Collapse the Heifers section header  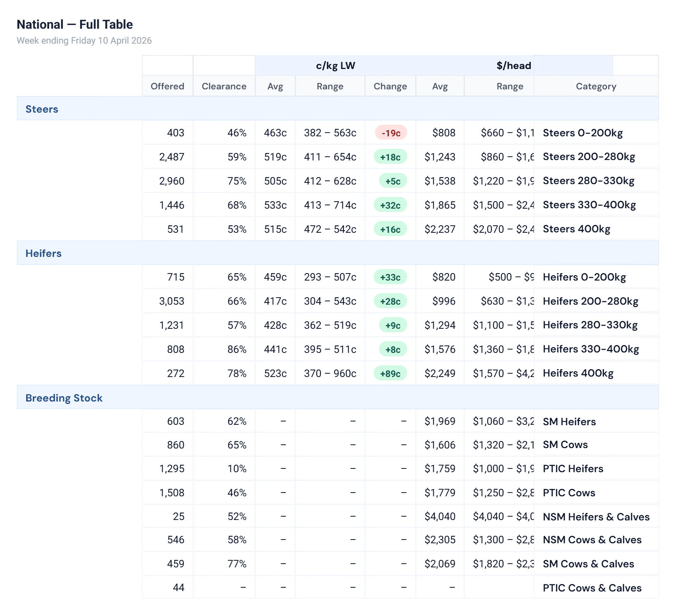(x=43, y=253)
